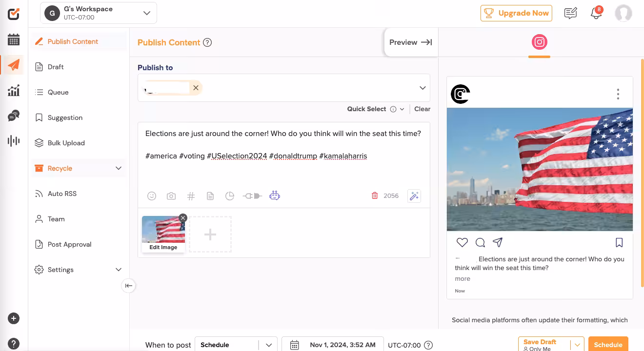Open the help question mark in left rail
644x351 pixels.
pyautogui.click(x=14, y=343)
